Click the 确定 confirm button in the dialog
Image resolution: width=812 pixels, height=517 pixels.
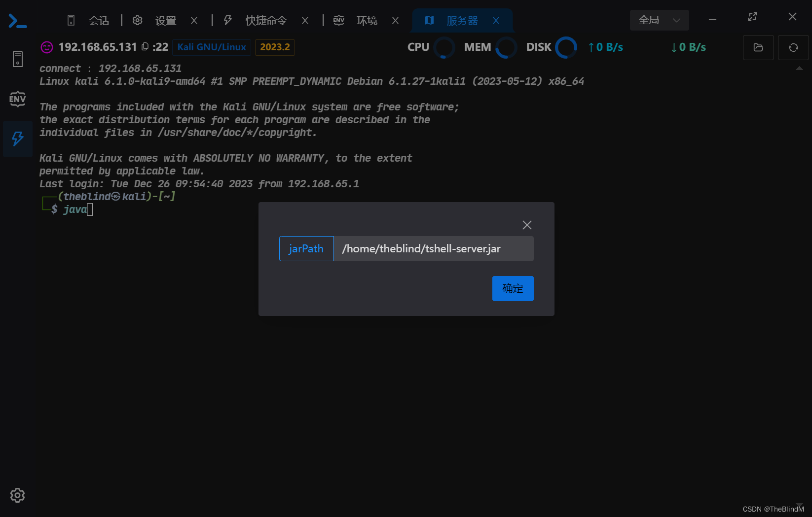pos(513,288)
